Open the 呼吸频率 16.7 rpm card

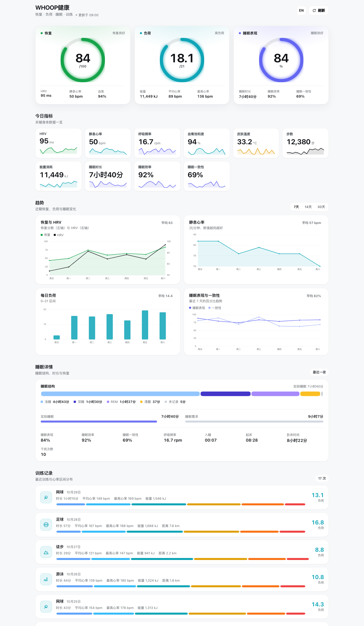click(157, 143)
